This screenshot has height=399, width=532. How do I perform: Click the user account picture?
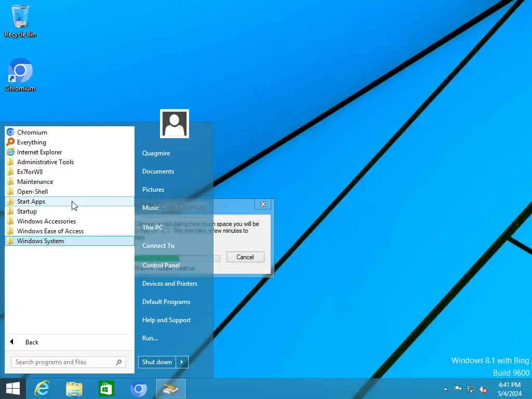(x=175, y=124)
